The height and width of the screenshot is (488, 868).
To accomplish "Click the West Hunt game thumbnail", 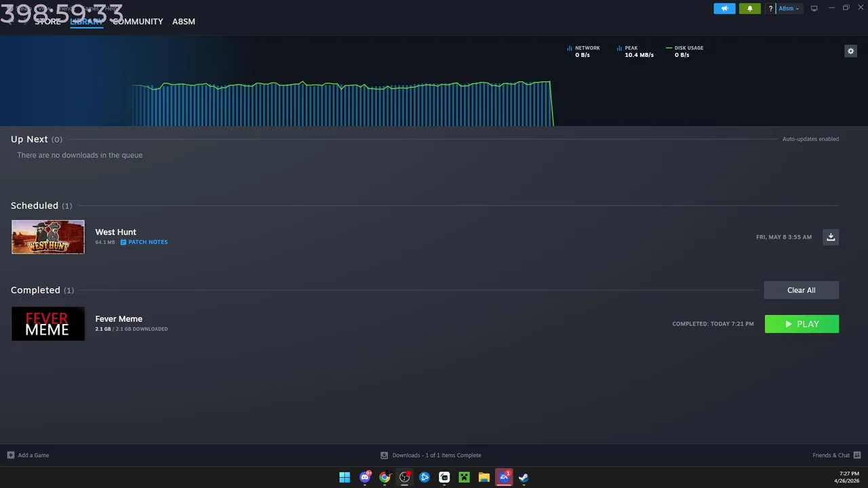I will [48, 237].
